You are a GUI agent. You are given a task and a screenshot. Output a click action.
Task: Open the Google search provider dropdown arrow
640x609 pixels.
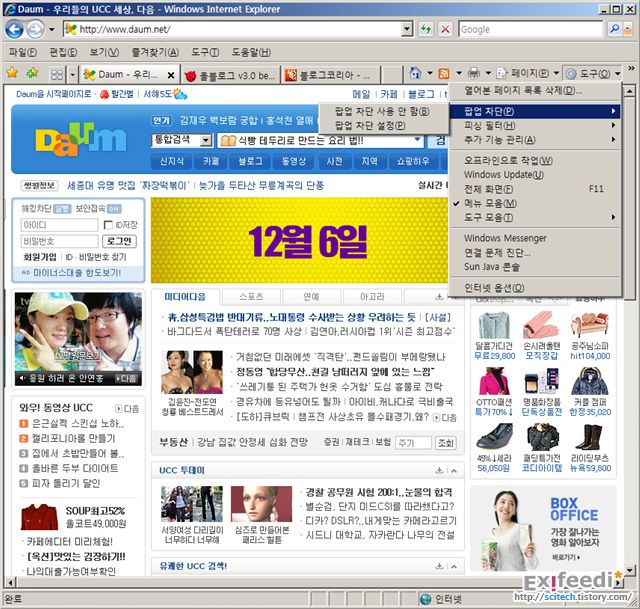pos(628,29)
